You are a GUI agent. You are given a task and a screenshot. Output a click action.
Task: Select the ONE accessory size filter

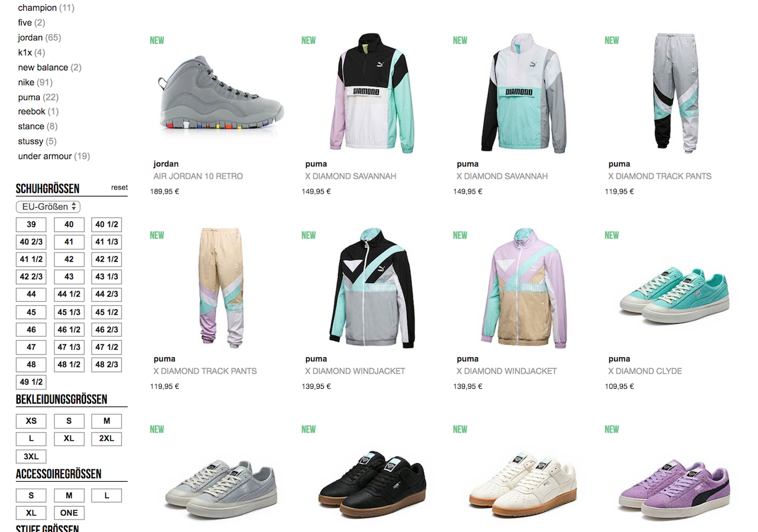[x=69, y=513]
